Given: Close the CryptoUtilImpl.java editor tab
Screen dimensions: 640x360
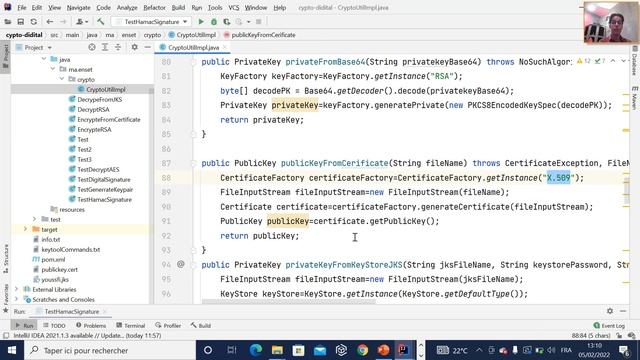Looking at the screenshot, I should [224, 47].
